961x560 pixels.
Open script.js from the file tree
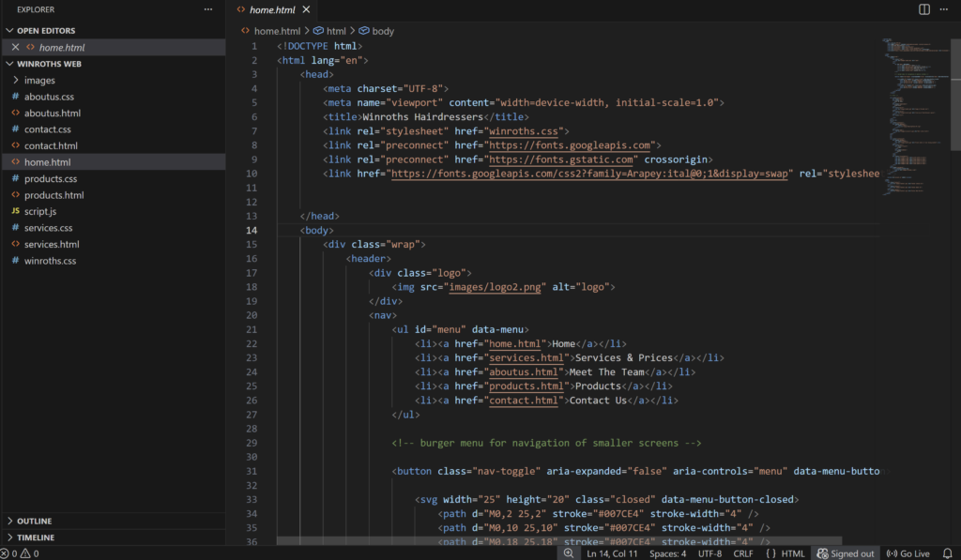40,212
